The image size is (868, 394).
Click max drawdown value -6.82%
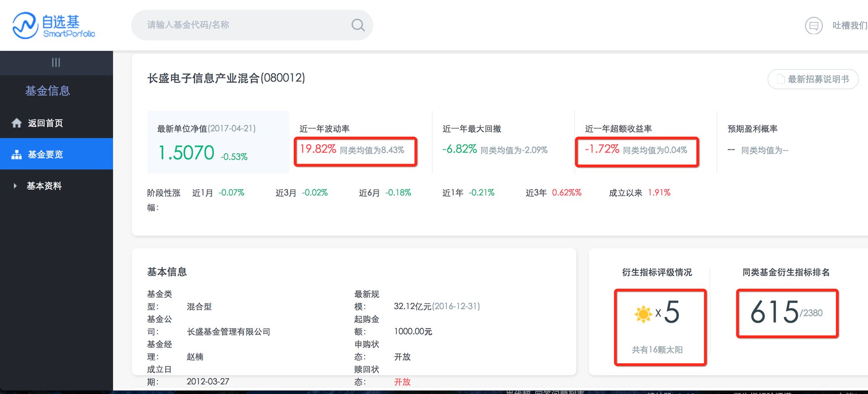point(460,149)
